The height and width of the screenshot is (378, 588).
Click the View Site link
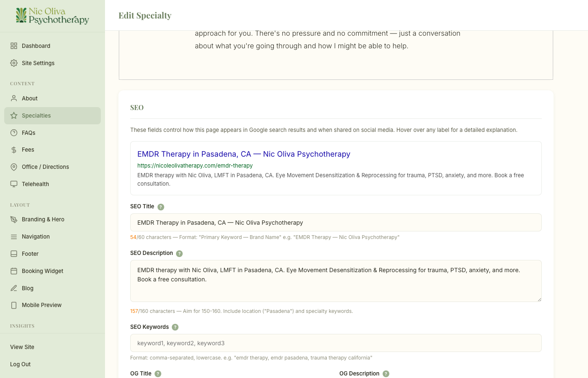click(x=22, y=347)
